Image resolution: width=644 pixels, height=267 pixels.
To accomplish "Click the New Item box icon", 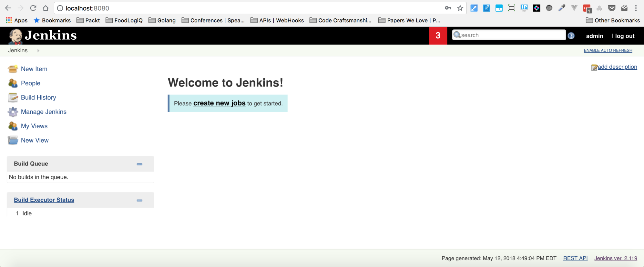I will tap(13, 69).
